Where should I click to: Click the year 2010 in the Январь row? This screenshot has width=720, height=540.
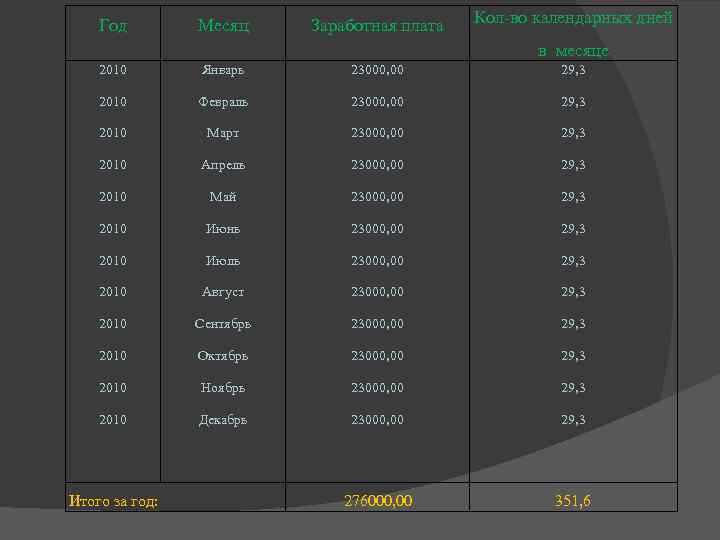pos(113,70)
